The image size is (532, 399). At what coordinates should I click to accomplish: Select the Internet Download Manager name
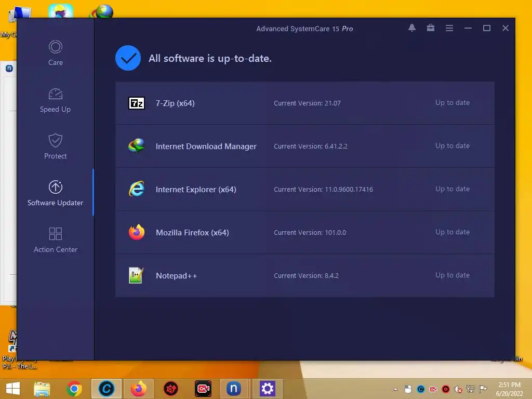(x=206, y=146)
